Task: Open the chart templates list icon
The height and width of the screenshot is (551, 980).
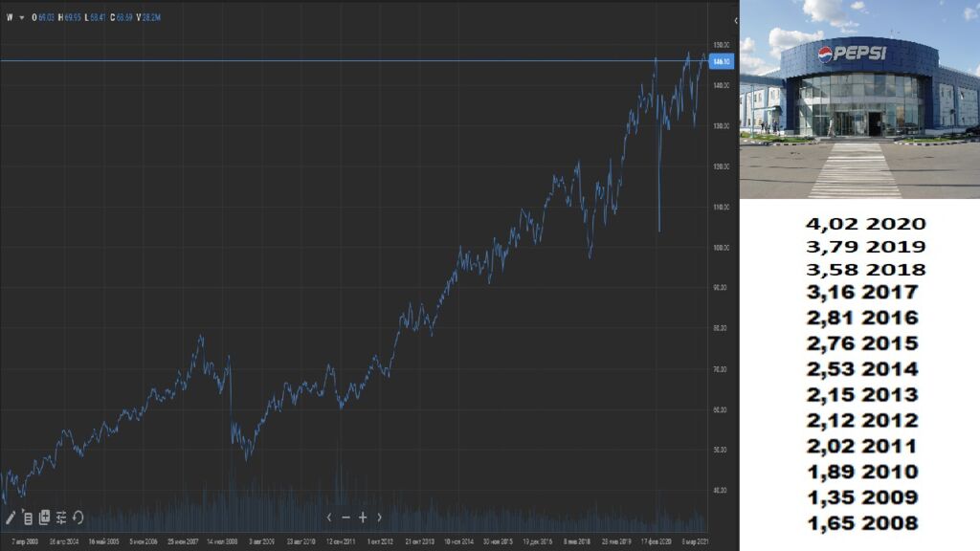Action: (x=28, y=518)
